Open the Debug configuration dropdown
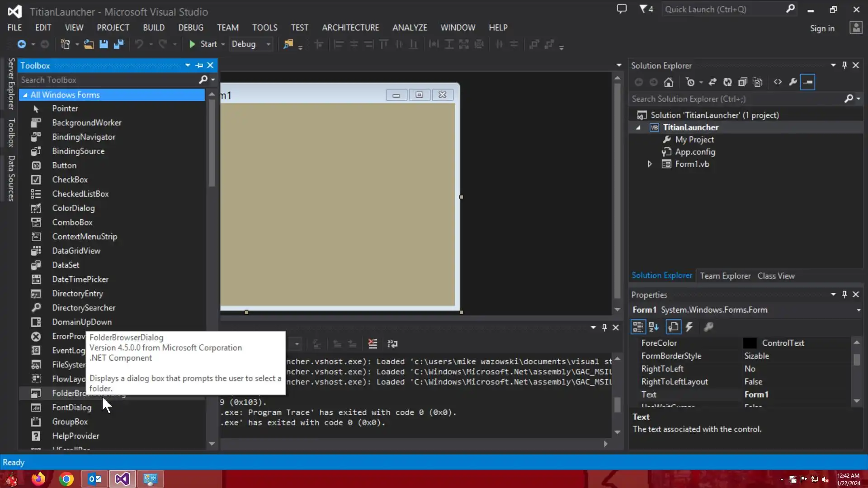 pos(268,44)
